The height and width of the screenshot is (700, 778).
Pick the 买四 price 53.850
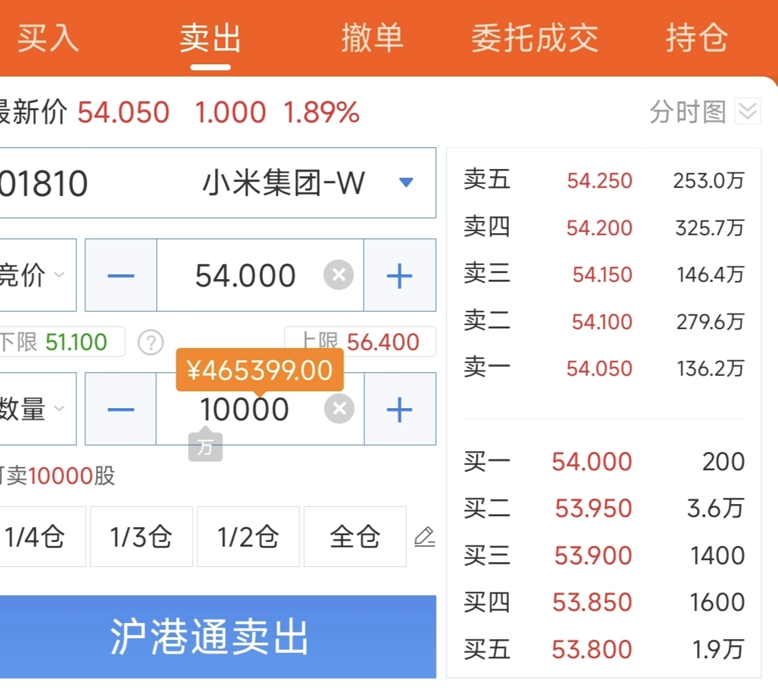[592, 602]
